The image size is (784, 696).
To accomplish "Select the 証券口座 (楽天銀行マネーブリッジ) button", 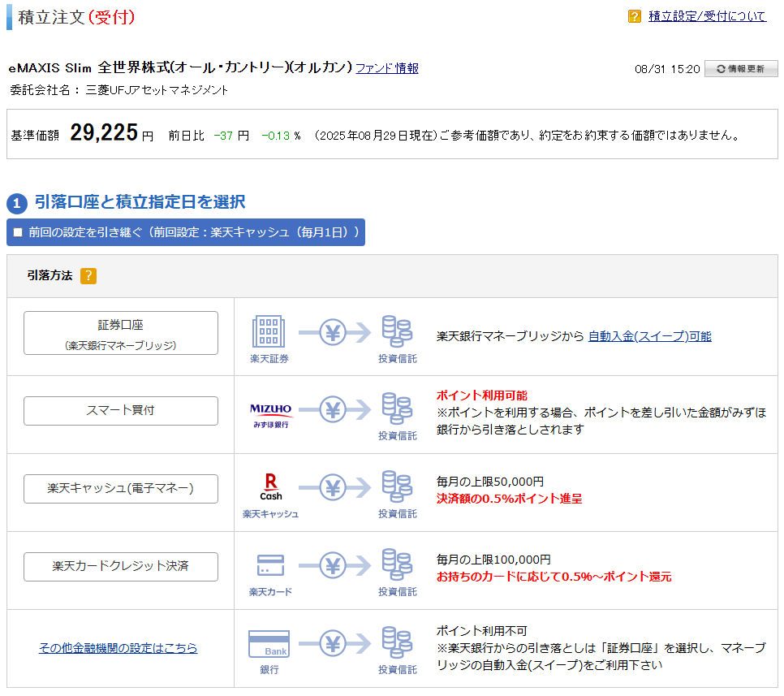I will (x=120, y=333).
